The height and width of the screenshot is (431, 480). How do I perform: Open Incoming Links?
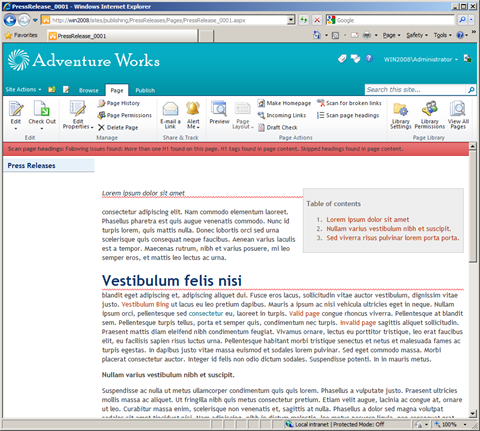(282, 115)
